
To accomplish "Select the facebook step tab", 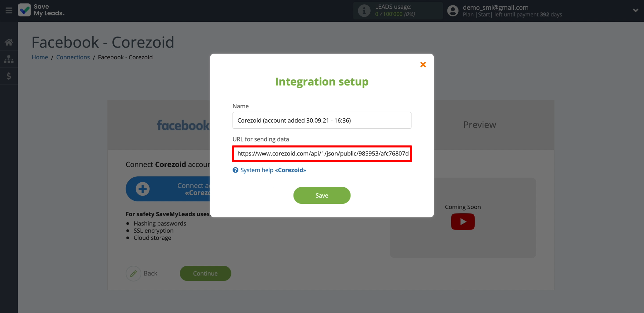I will 183,125.
